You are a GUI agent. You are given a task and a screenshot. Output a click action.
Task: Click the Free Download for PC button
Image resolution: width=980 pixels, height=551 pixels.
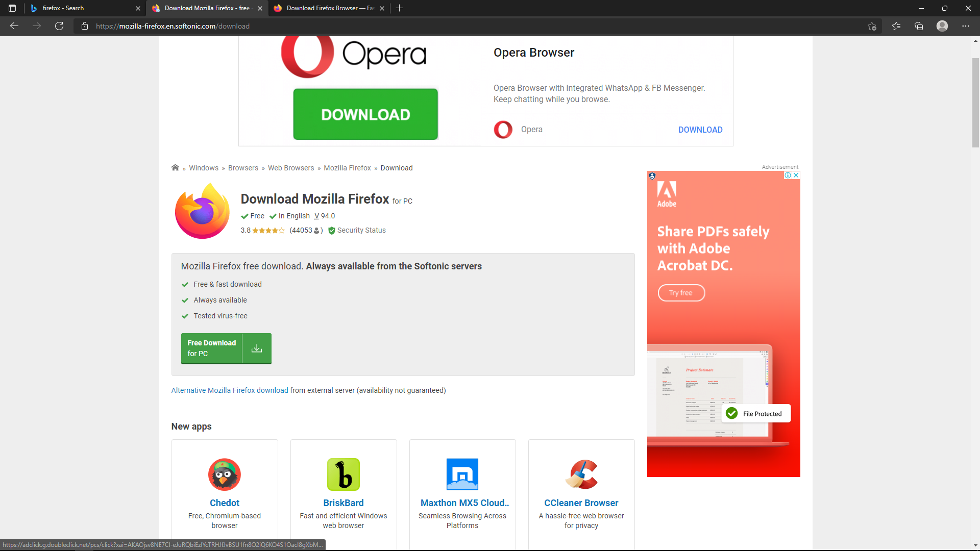point(226,348)
